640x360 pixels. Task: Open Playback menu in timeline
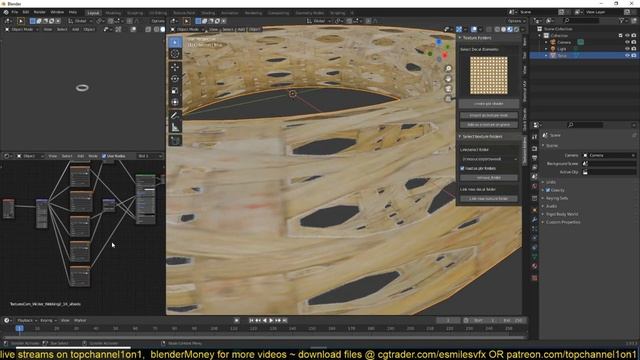27,320
